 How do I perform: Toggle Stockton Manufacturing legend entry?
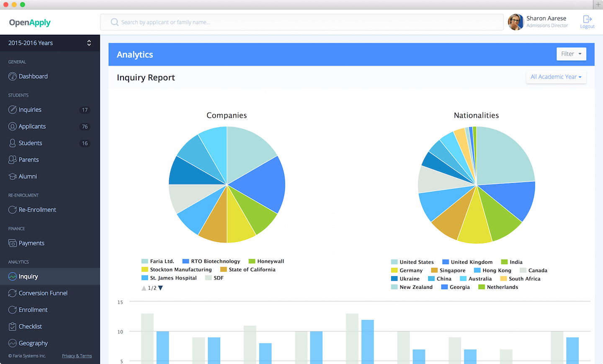tap(177, 269)
